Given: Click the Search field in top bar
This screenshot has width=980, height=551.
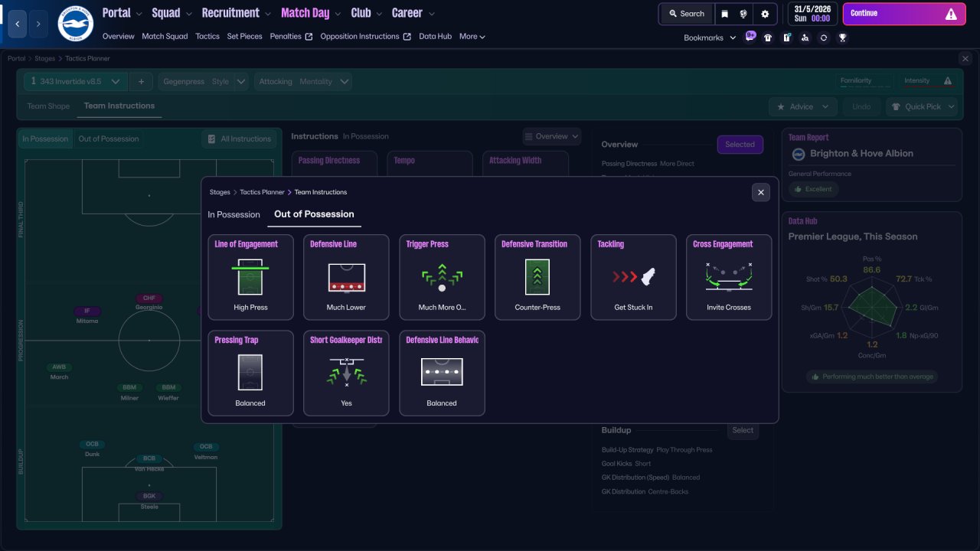Looking at the screenshot, I should [686, 14].
